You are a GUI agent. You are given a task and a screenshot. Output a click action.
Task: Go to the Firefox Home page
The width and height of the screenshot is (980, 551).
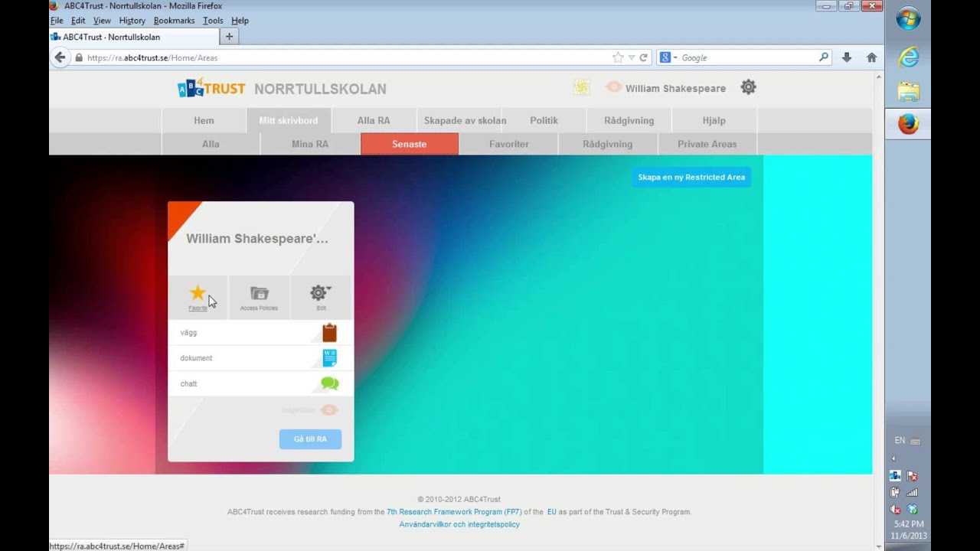tap(871, 57)
